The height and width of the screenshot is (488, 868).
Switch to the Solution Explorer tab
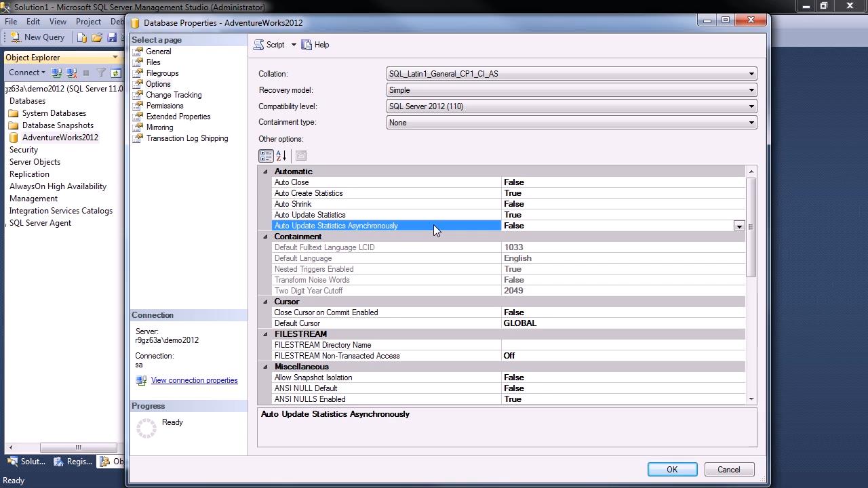[x=26, y=462]
